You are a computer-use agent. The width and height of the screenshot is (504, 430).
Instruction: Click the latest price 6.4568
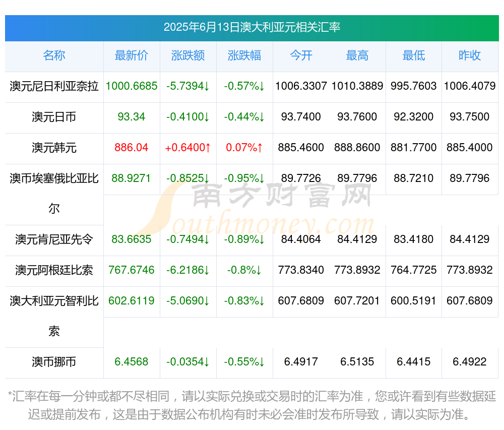[x=132, y=362]
